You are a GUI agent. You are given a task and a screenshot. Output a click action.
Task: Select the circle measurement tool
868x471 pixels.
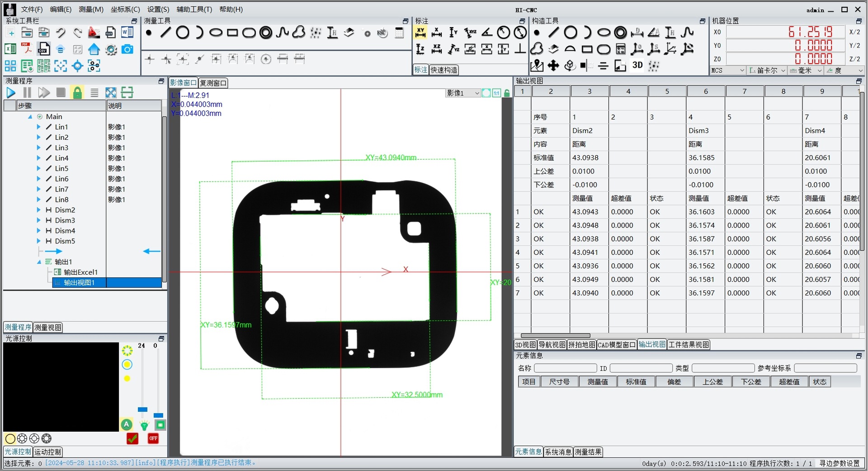click(x=183, y=33)
